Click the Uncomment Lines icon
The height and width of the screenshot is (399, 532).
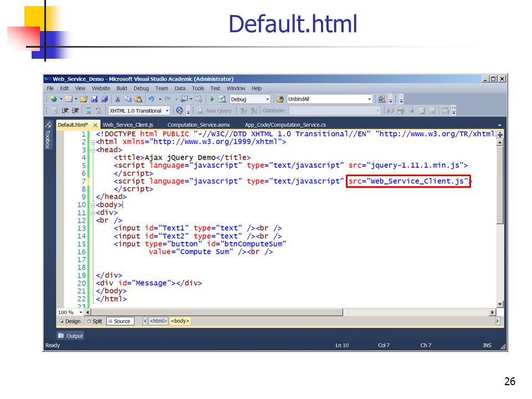(99, 111)
